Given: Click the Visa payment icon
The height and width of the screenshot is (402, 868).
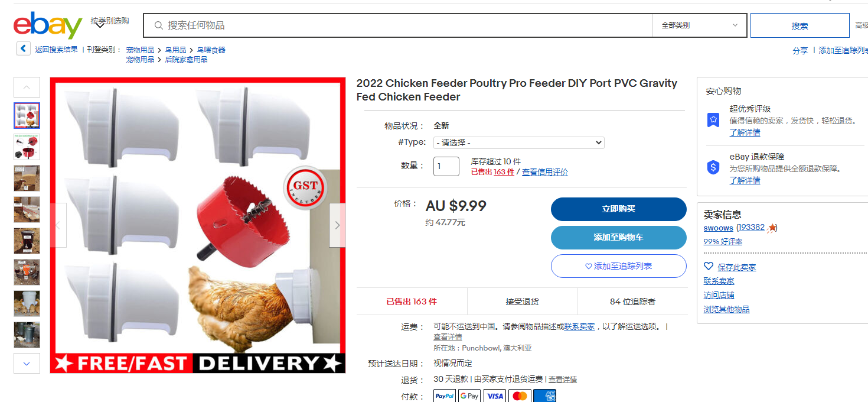Looking at the screenshot, I should pos(495,396).
